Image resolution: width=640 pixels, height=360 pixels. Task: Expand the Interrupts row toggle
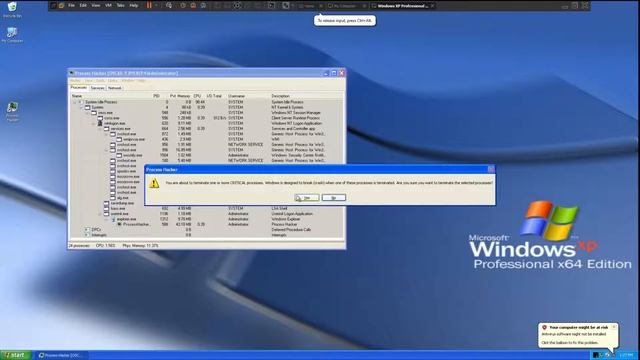87,235
